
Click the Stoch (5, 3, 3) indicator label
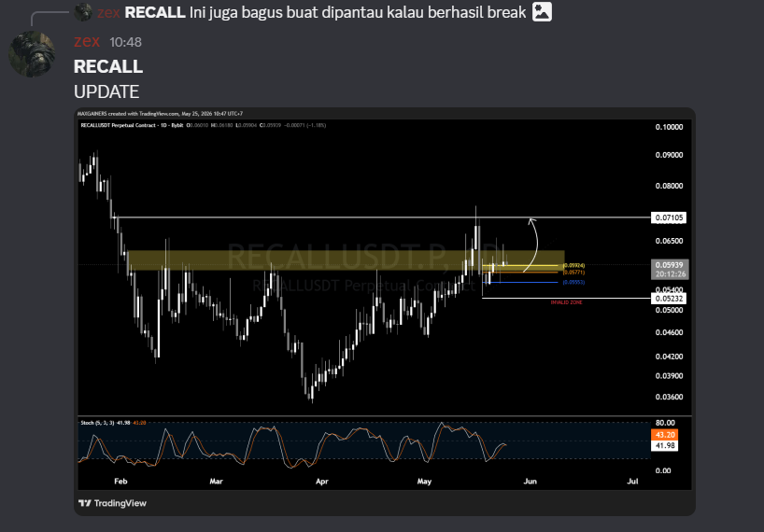tap(97, 423)
